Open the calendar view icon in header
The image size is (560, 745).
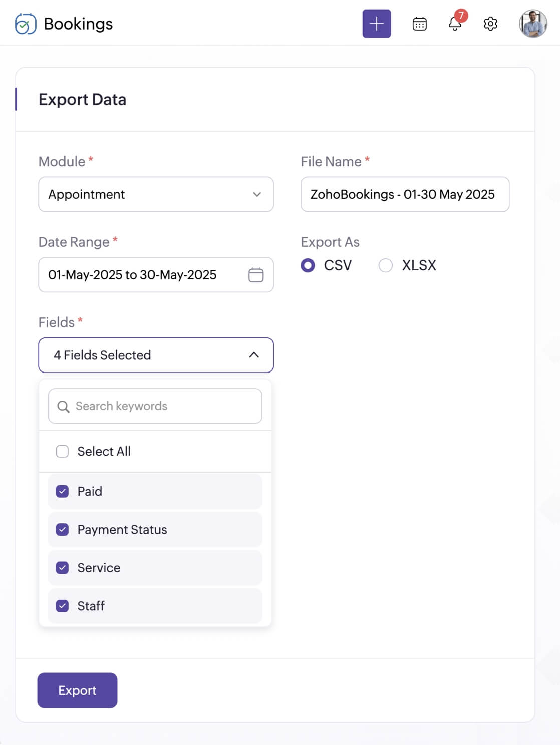pyautogui.click(x=419, y=24)
